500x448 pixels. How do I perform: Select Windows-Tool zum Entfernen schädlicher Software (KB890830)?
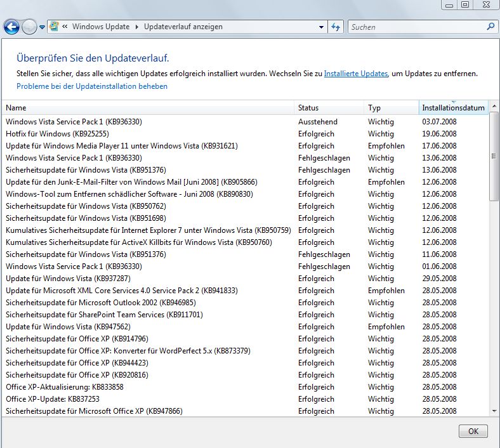(x=245, y=194)
